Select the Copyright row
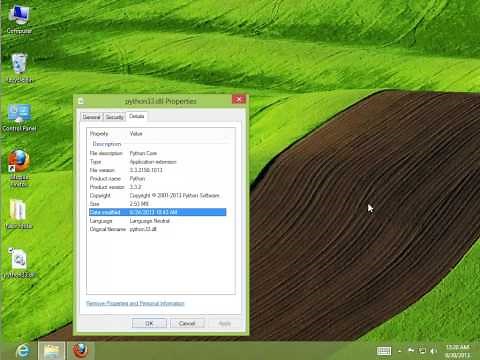 (157, 195)
